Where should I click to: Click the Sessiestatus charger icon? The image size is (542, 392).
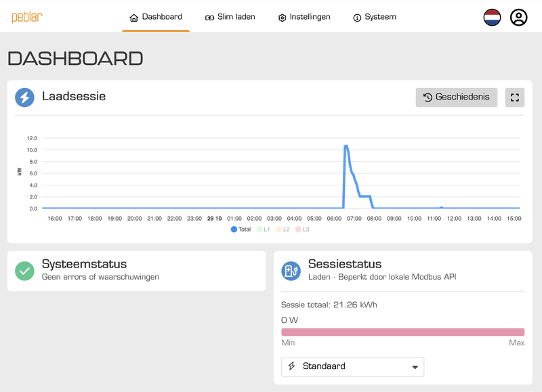(291, 271)
